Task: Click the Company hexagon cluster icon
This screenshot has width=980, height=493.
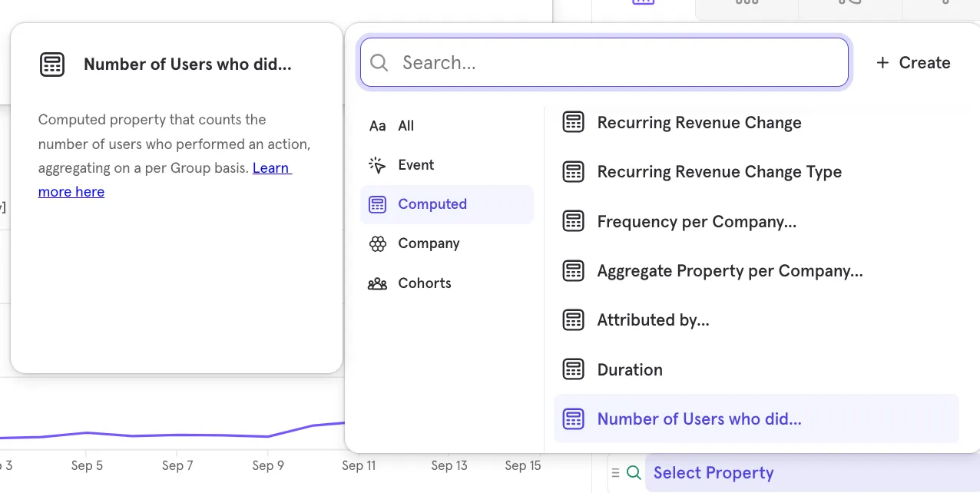Action: [x=377, y=243]
